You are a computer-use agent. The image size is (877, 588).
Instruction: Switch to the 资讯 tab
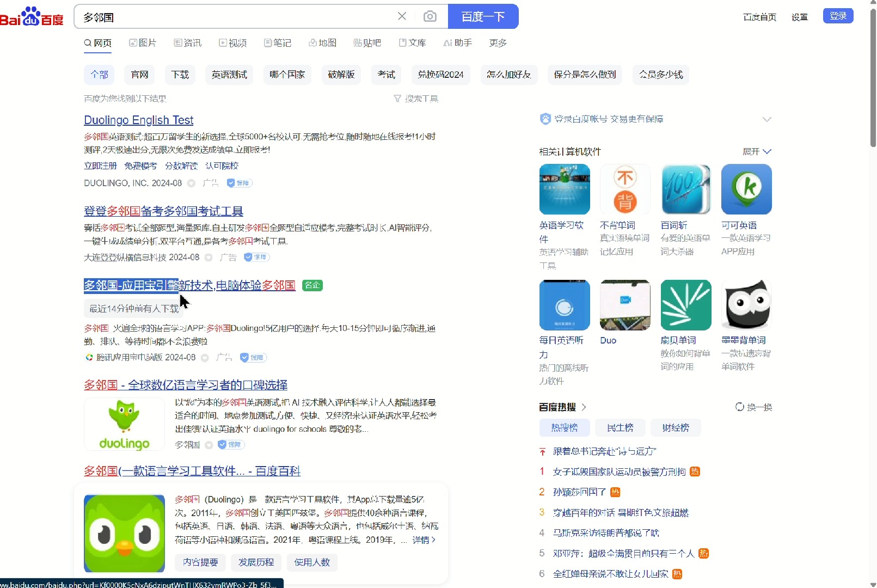tap(188, 43)
